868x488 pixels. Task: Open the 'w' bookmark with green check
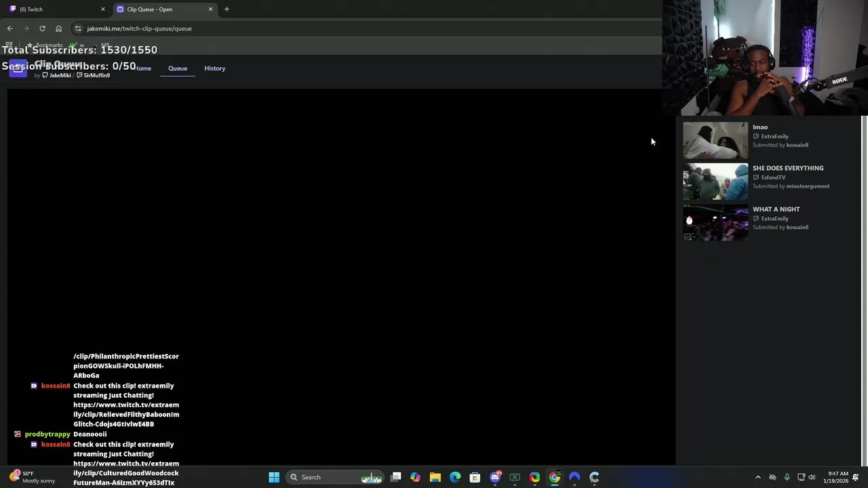pyautogui.click(x=77, y=45)
